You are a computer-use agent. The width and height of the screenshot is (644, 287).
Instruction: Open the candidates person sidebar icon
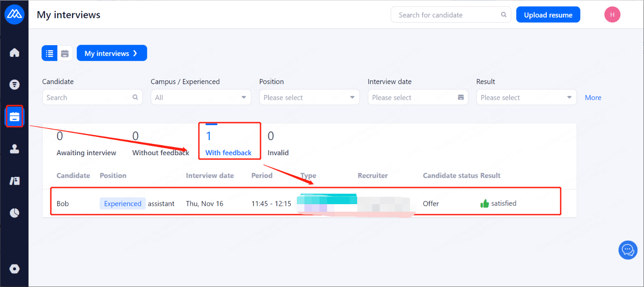click(15, 149)
